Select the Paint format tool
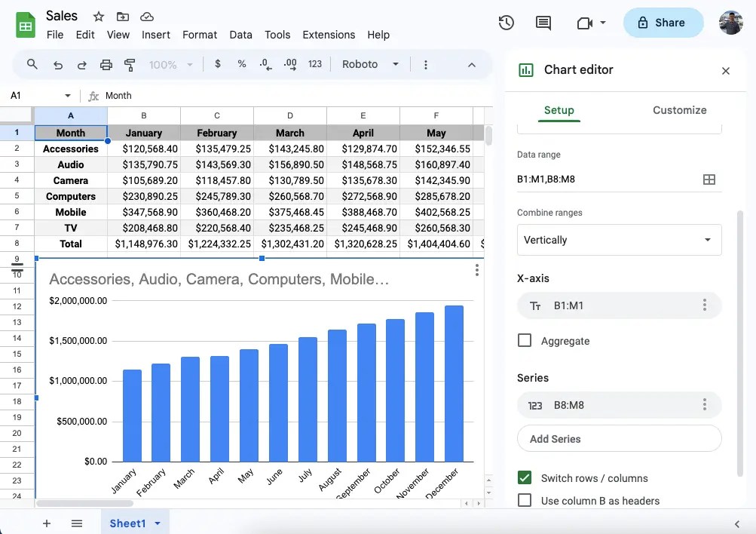 coord(129,65)
